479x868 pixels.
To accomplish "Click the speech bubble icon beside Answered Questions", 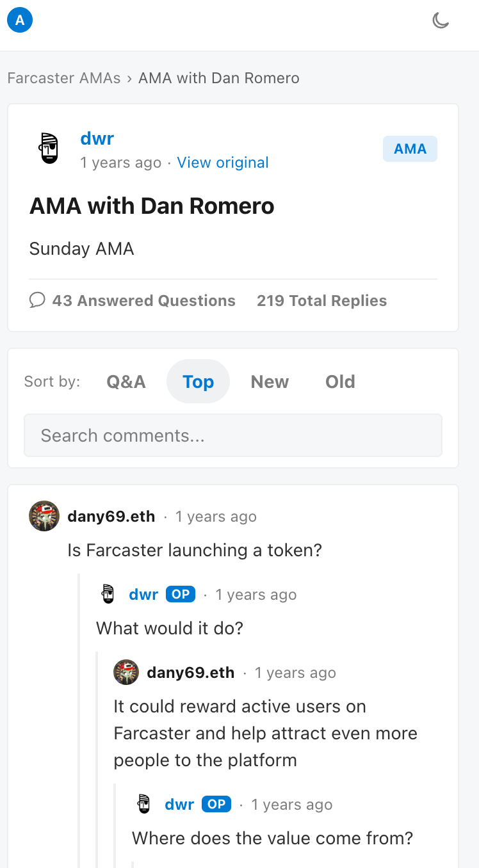I will [x=37, y=300].
